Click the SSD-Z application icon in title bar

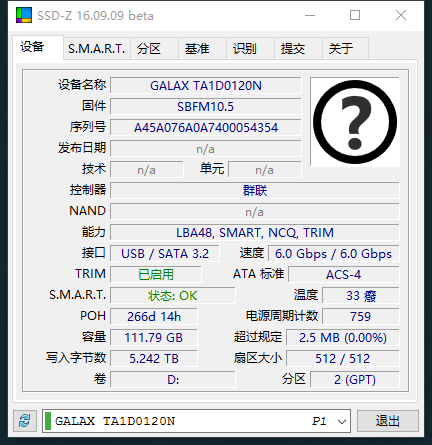point(24,15)
